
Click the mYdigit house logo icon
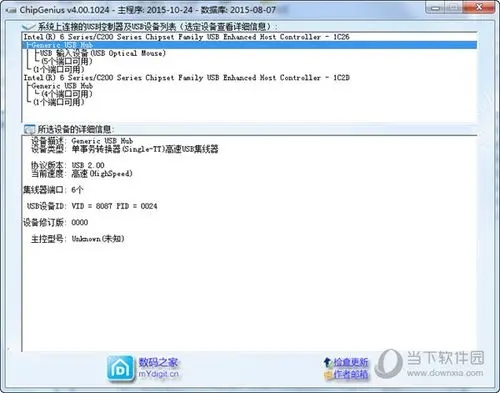(x=120, y=368)
